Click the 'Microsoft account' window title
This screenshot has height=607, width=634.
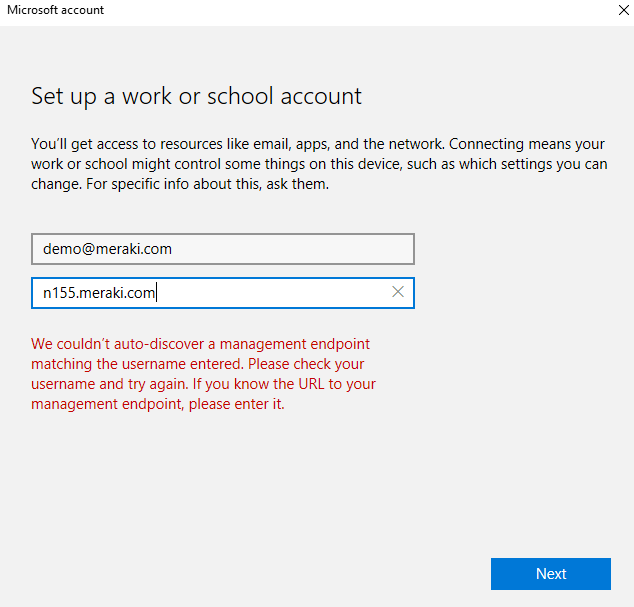[55, 10]
